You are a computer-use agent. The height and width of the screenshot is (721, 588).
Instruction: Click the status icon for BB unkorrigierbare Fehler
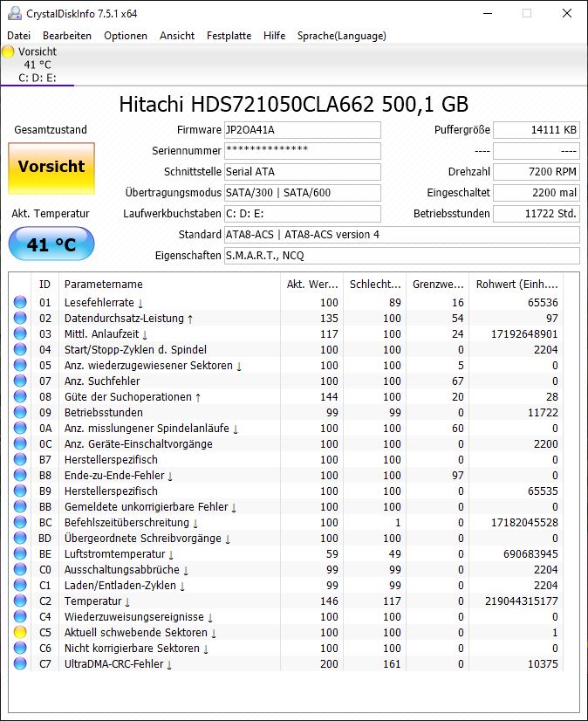[x=20, y=507]
